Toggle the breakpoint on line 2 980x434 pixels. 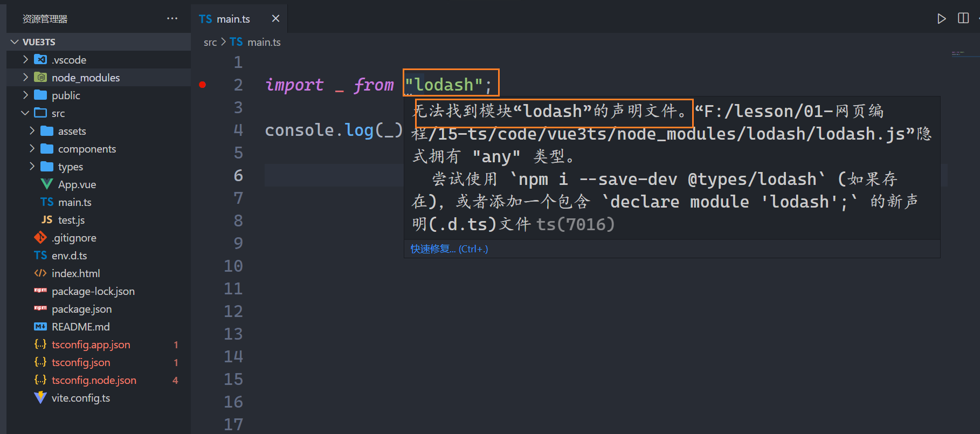click(203, 85)
